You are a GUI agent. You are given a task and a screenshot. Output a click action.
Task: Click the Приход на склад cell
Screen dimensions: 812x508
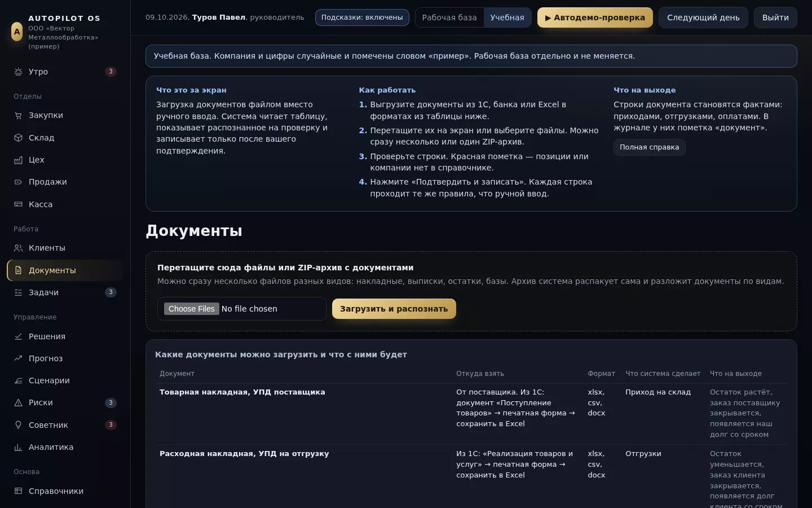coord(658,392)
